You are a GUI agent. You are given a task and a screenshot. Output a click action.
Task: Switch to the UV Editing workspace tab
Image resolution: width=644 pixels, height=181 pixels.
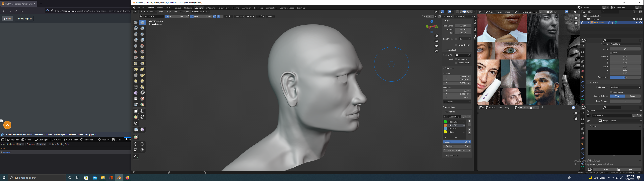tap(210, 8)
